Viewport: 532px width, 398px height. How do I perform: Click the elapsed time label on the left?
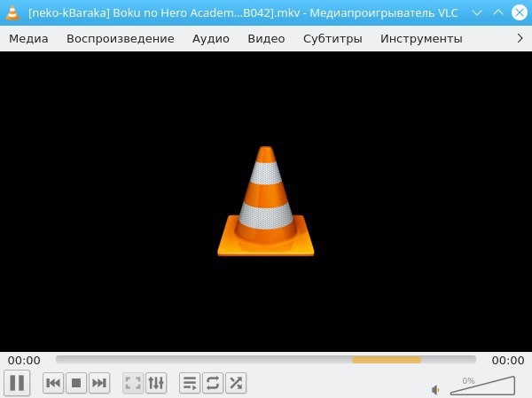24,361
